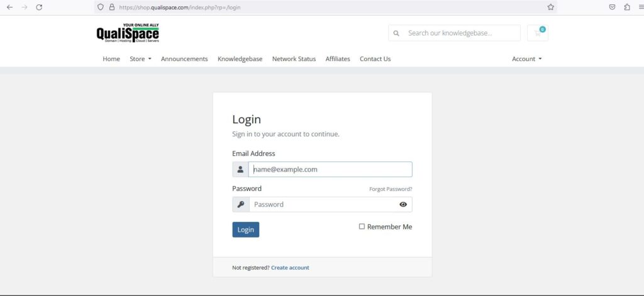Click the Forgot Password? link

(391, 189)
